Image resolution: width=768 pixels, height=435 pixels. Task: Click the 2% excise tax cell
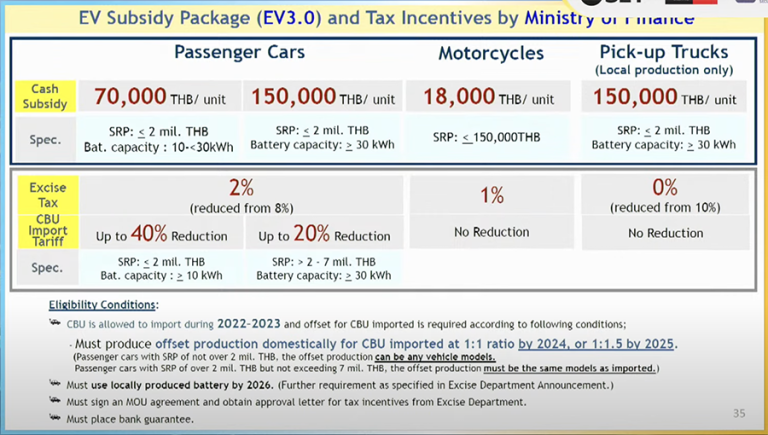240,192
